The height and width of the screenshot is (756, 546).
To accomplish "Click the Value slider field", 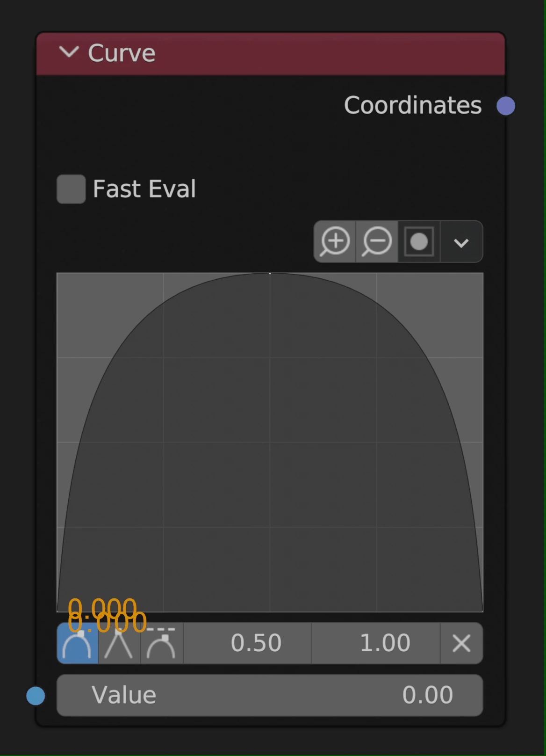I will point(270,695).
